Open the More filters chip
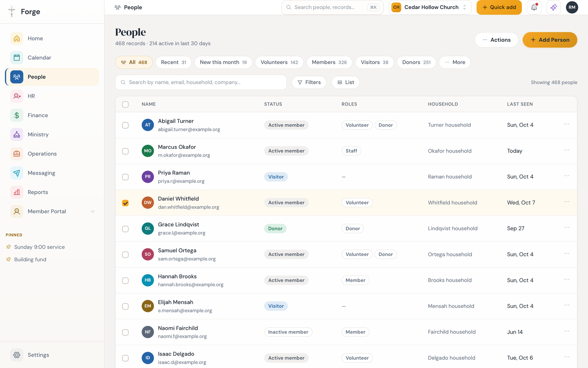The image size is (588, 368). pos(455,62)
